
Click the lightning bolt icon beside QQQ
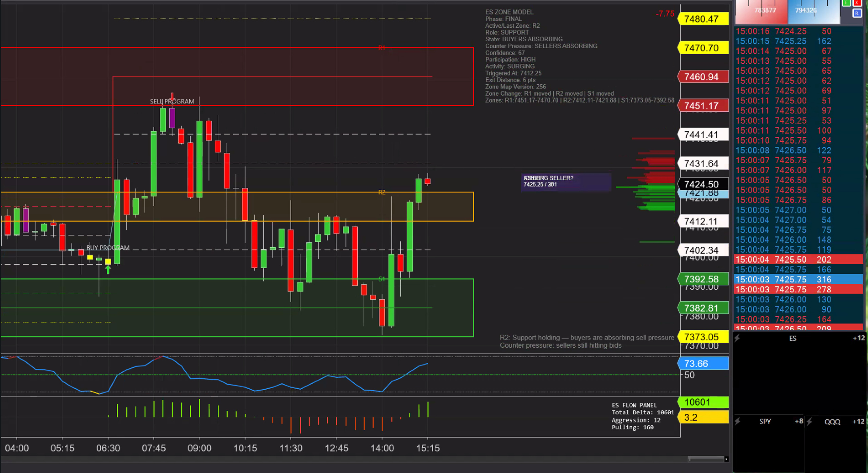(x=809, y=421)
